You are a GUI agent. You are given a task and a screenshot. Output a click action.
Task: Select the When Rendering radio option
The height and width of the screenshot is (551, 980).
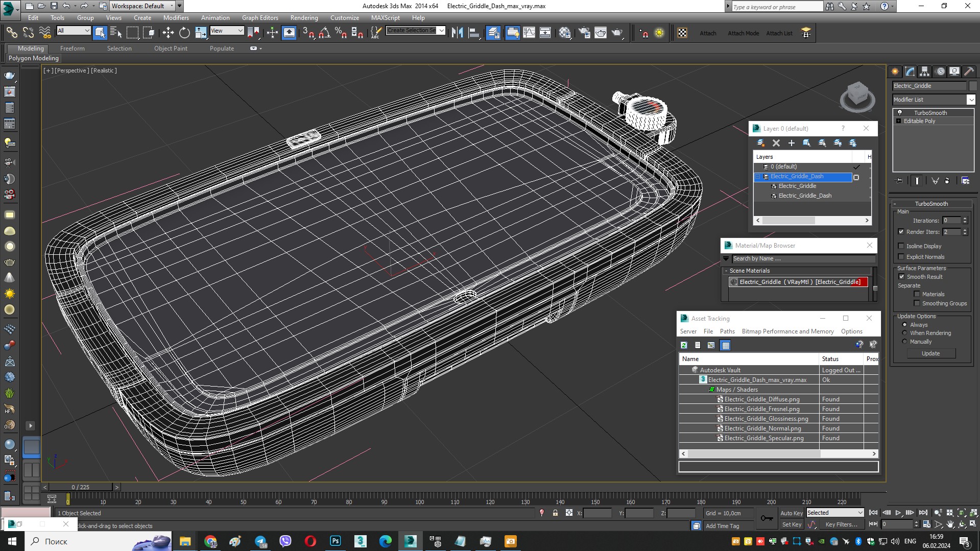pos(904,333)
